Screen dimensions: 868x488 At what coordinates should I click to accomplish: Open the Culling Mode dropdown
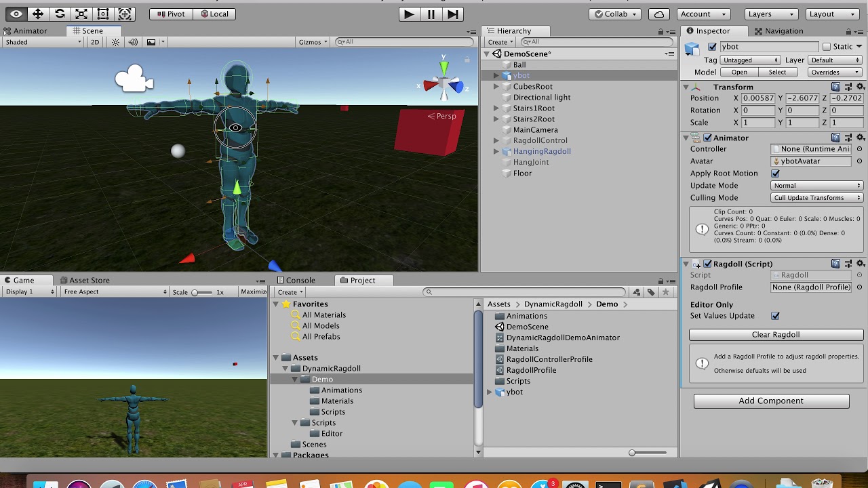[x=817, y=198]
